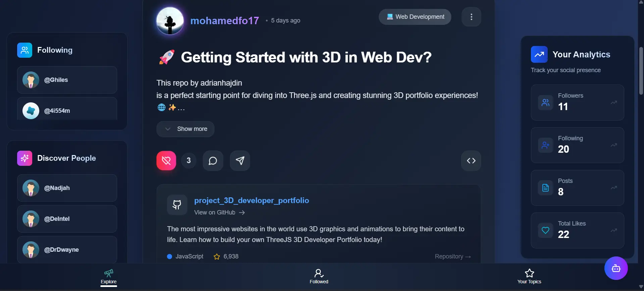
Task: Click the GitHub repo icon
Action: click(x=177, y=204)
